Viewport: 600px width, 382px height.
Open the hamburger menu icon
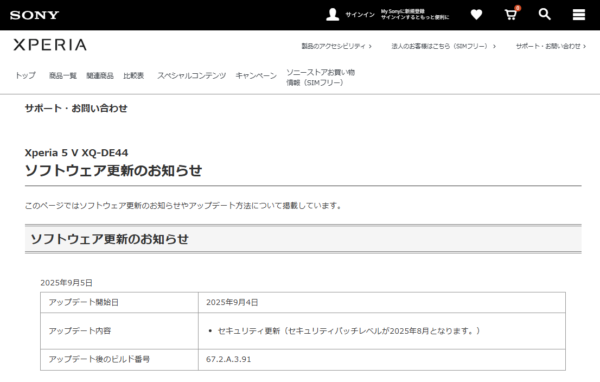pos(579,15)
